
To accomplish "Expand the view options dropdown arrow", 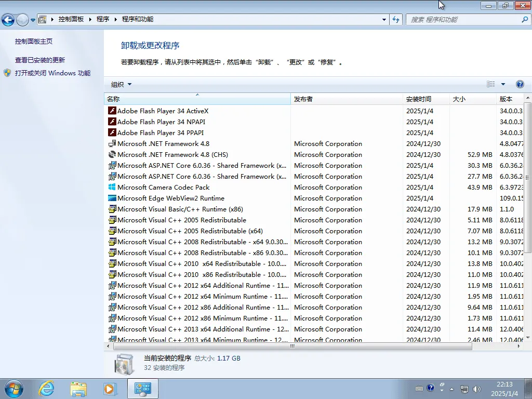I will (x=503, y=84).
